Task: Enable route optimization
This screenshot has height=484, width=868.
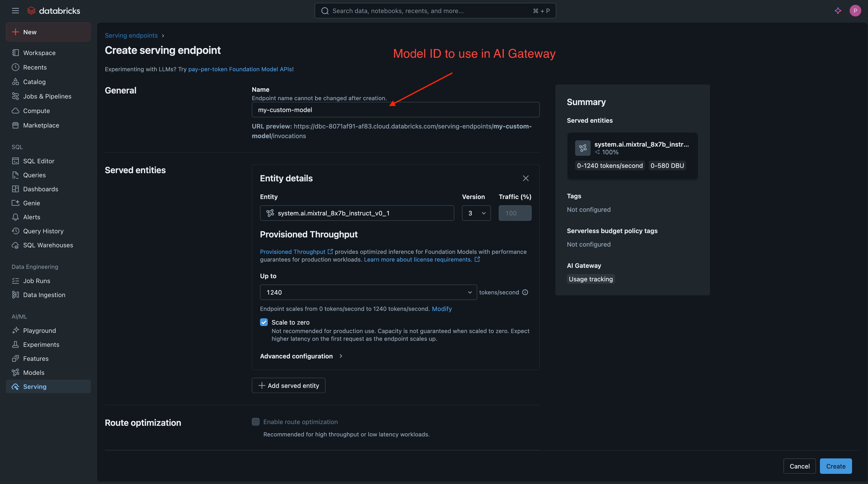Action: click(x=256, y=421)
